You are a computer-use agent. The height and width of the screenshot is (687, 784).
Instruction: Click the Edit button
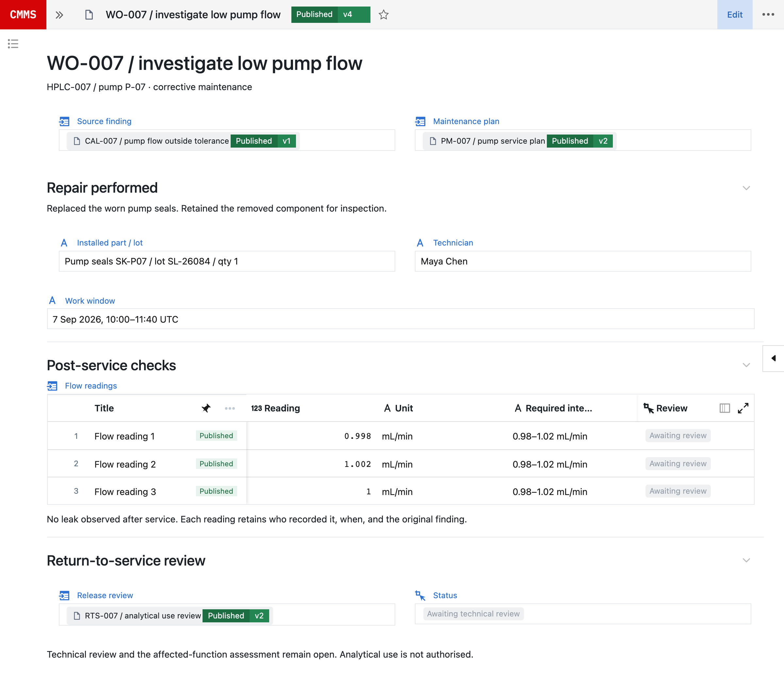[x=735, y=15]
